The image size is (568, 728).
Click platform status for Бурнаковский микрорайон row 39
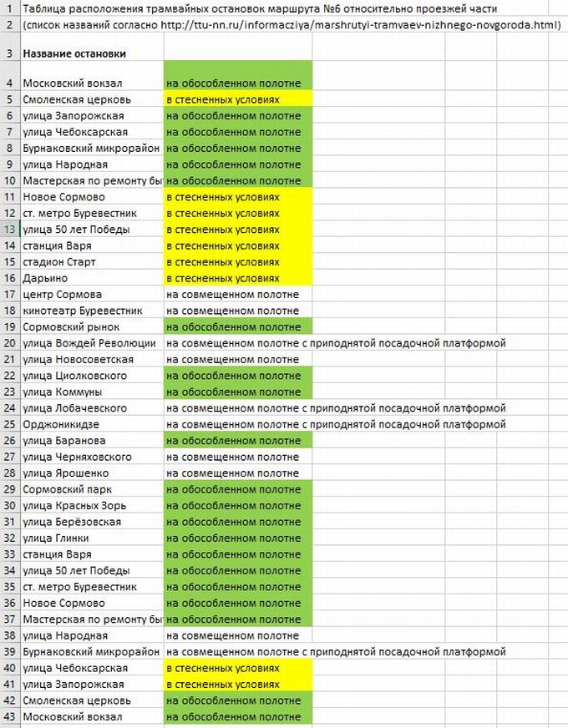pyautogui.click(x=336, y=651)
